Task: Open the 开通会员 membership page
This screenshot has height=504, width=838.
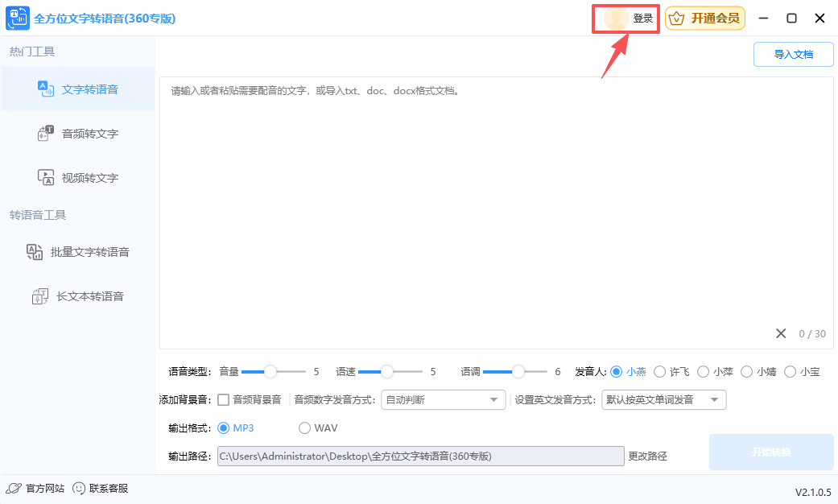Action: 705,18
